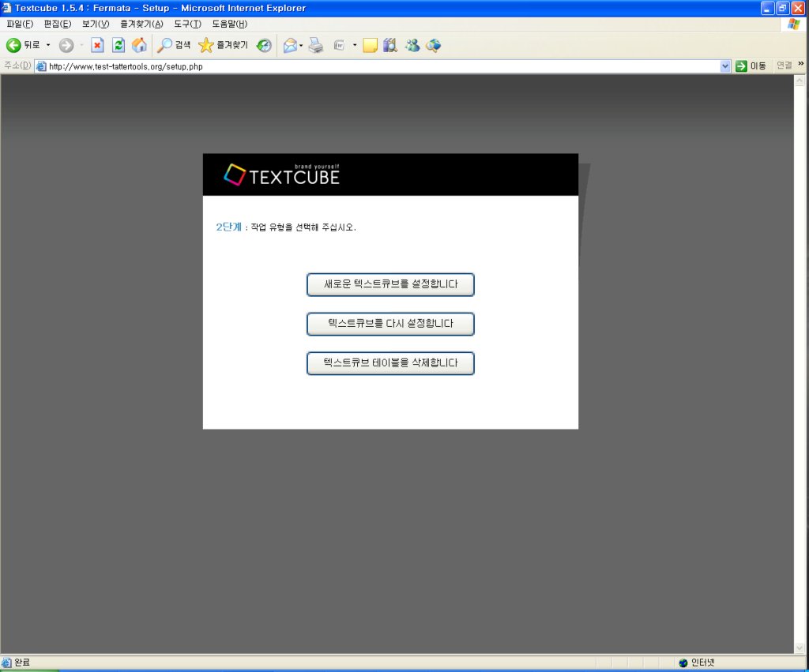The image size is (809, 672).
Task: Open the 편집(E) menu
Action: click(57, 24)
